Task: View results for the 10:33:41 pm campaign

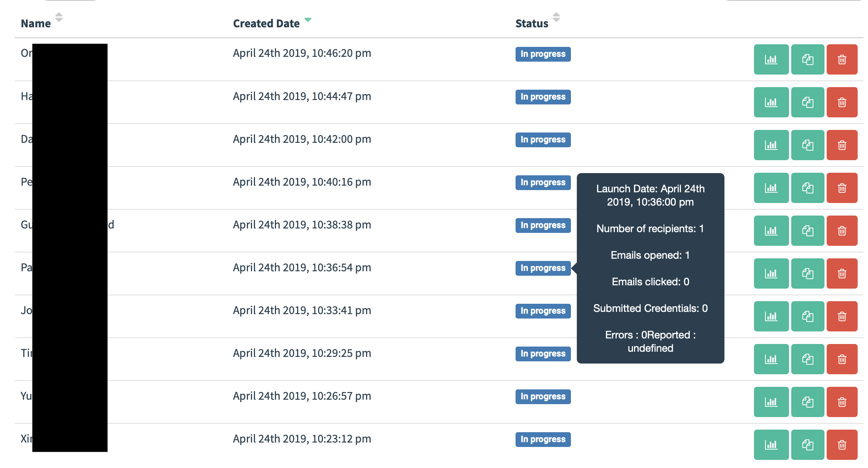Action: pyautogui.click(x=771, y=316)
